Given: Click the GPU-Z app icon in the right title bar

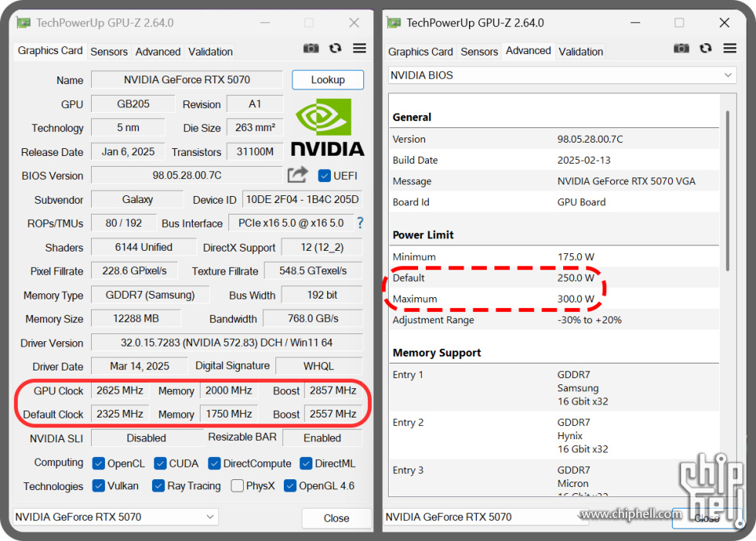Looking at the screenshot, I should tap(394, 22).
